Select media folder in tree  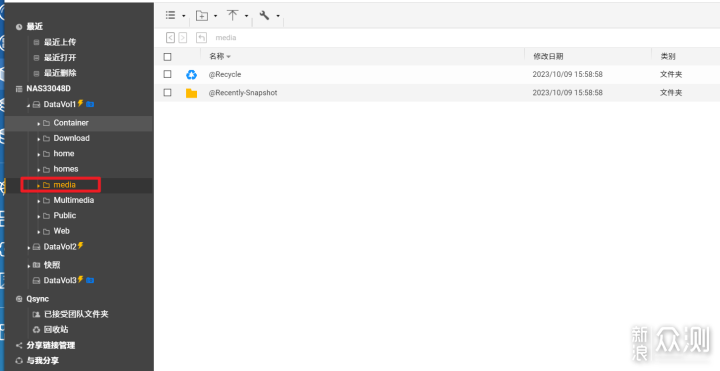[x=64, y=185]
